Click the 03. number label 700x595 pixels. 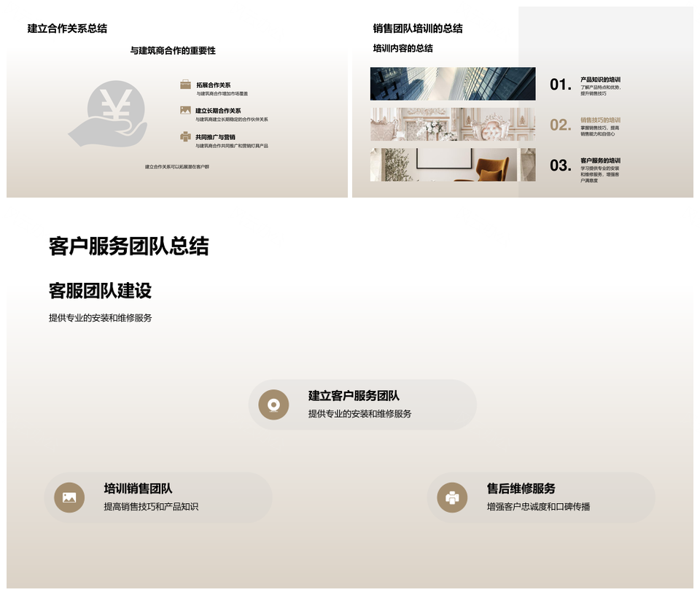pyautogui.click(x=560, y=166)
